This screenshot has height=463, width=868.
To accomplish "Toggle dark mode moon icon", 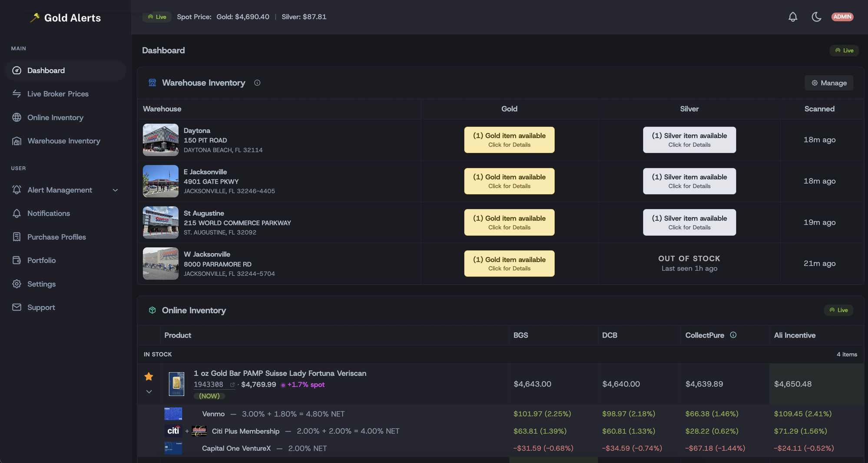I will coord(816,17).
